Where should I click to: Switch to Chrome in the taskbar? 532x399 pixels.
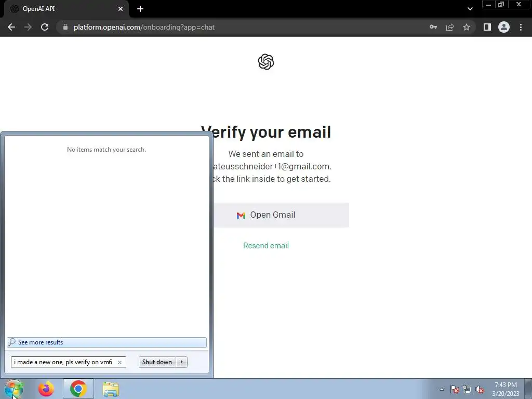point(78,389)
